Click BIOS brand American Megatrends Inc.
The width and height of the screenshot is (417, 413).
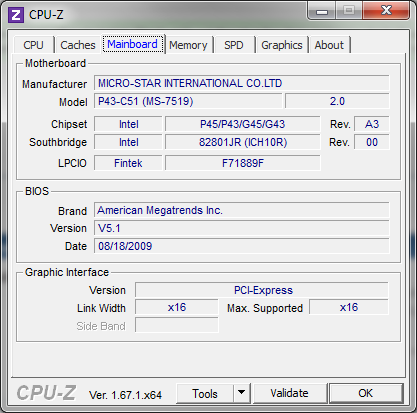coord(242,210)
